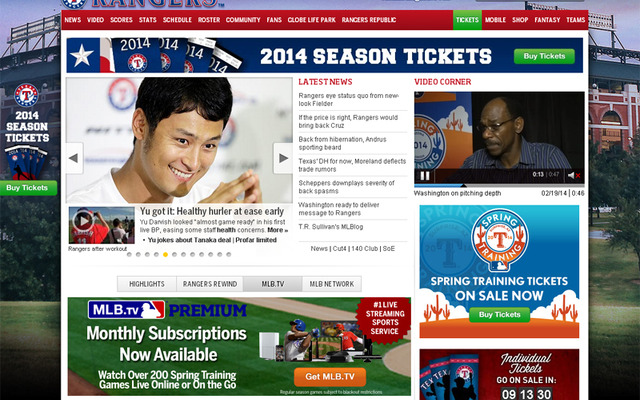This screenshot has width=640, height=400.
Task: Open the Cut4 link
Action: 339,249
